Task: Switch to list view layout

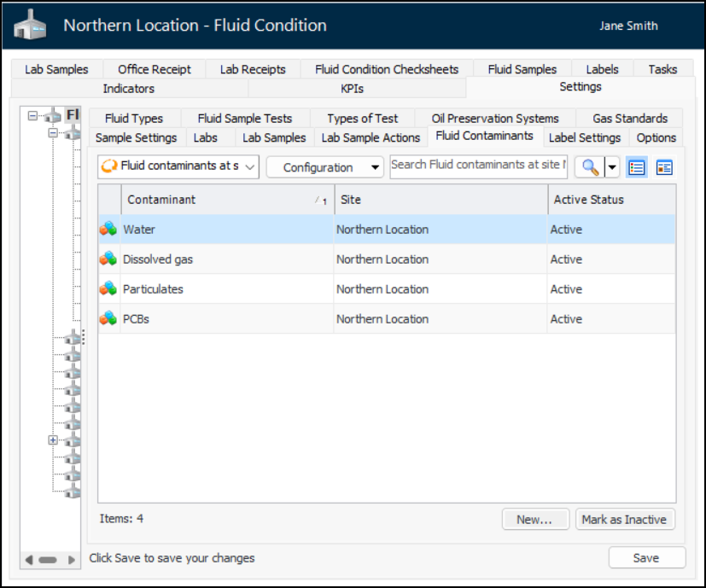Action: coord(636,167)
